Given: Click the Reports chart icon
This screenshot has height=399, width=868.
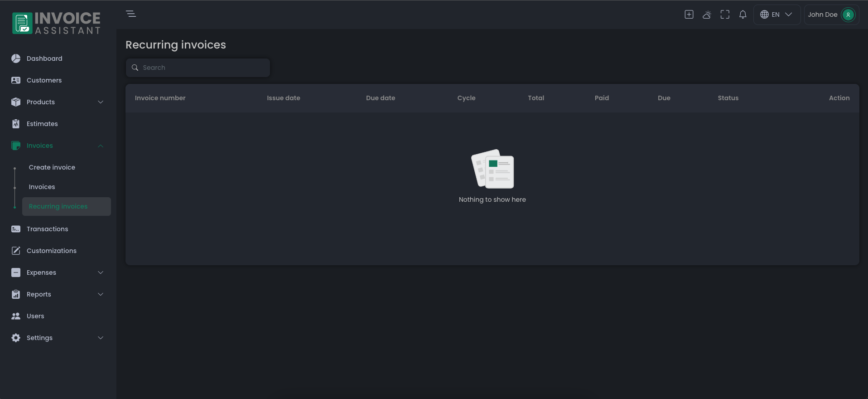Looking at the screenshot, I should pyautogui.click(x=16, y=294).
